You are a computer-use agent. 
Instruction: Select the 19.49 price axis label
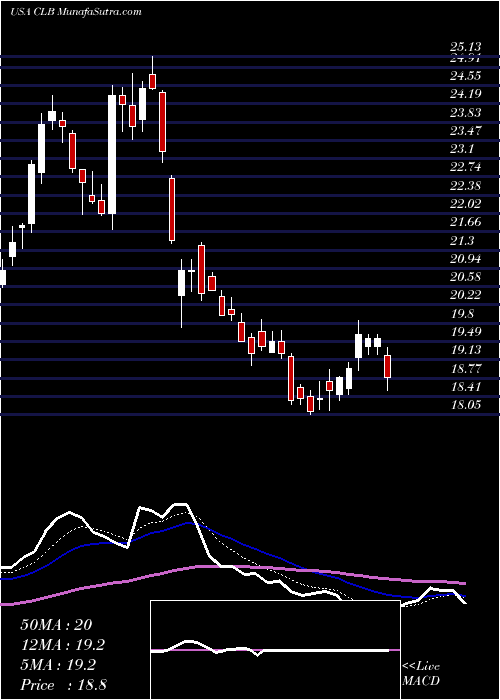click(x=465, y=332)
